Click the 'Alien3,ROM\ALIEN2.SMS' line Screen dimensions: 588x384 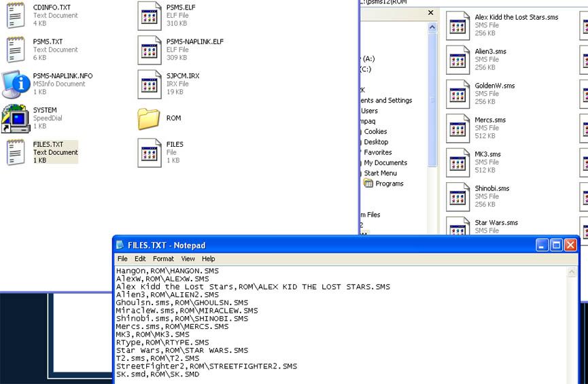(x=167, y=295)
